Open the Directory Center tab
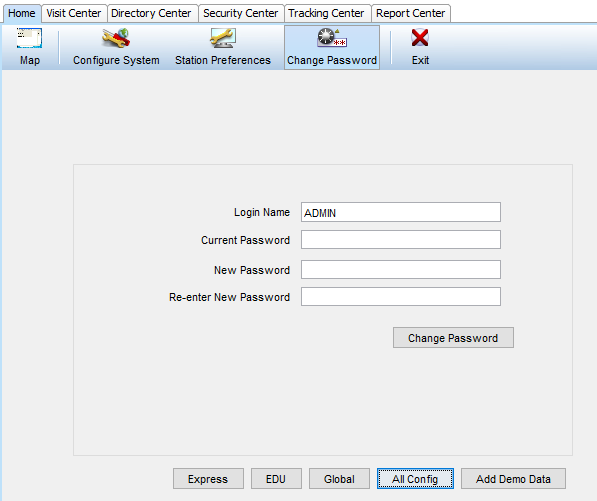The image size is (597, 501). click(x=151, y=13)
